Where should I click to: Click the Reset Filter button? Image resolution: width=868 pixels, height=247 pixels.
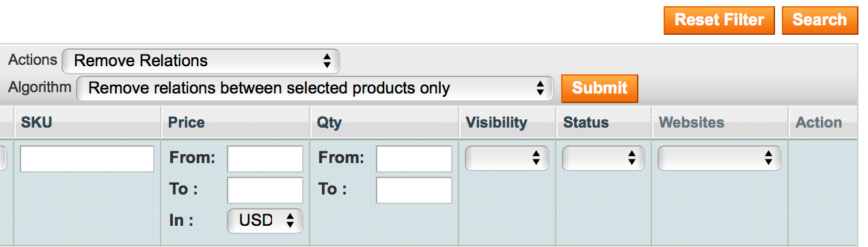tap(719, 20)
